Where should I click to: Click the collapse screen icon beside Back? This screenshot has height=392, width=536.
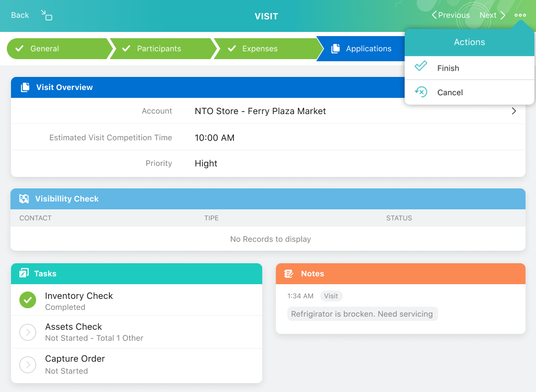pos(47,15)
